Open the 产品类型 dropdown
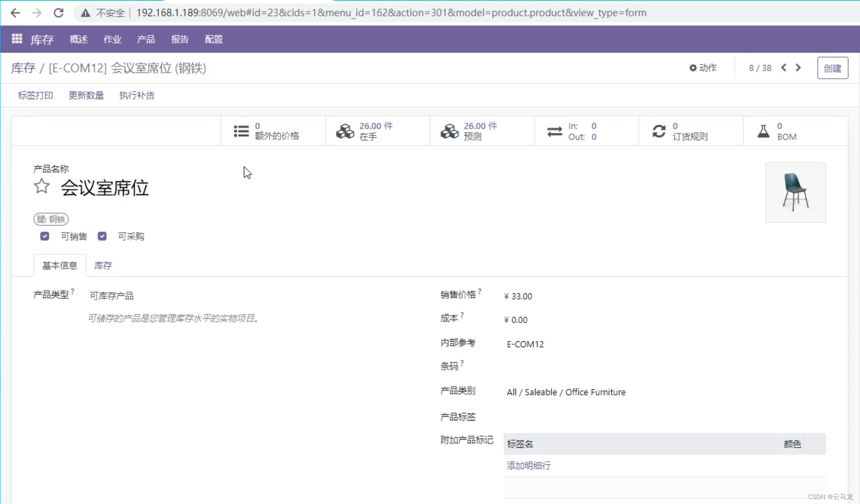The image size is (860, 504). pos(111,295)
